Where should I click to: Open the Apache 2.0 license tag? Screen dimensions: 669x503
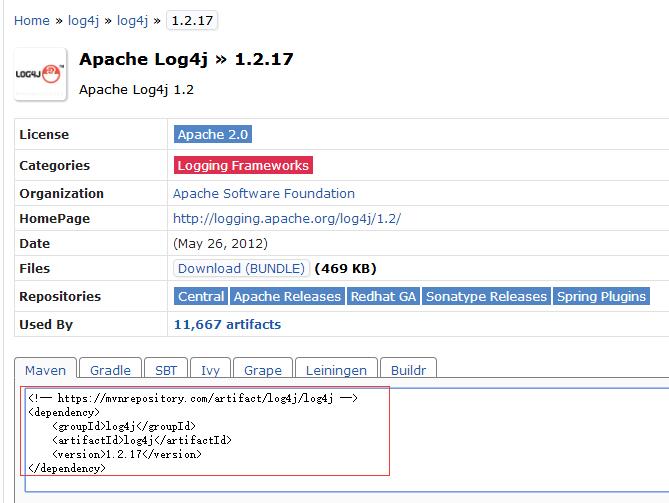click(x=212, y=134)
